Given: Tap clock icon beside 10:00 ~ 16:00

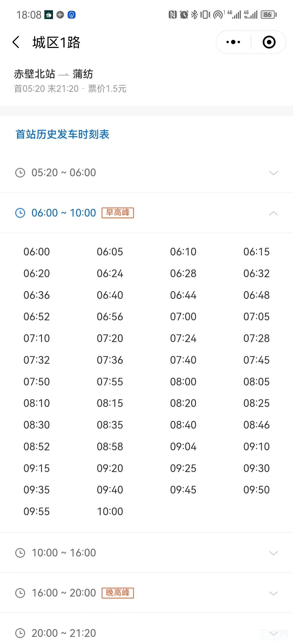Looking at the screenshot, I should click(x=20, y=553).
